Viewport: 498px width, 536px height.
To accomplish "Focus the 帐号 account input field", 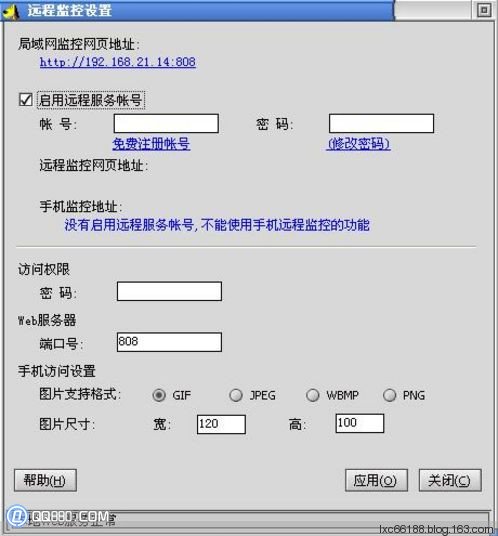I will point(166,123).
